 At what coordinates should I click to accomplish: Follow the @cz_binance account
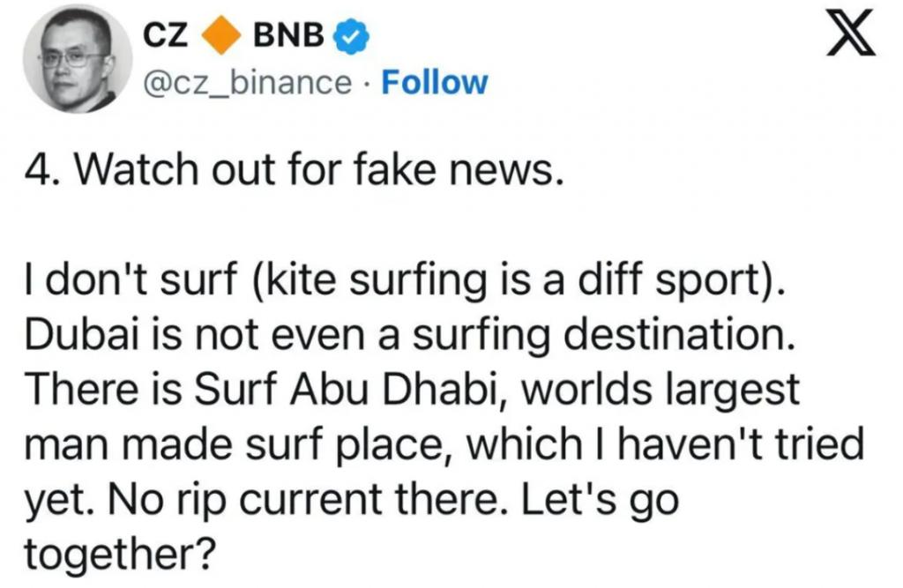click(435, 82)
